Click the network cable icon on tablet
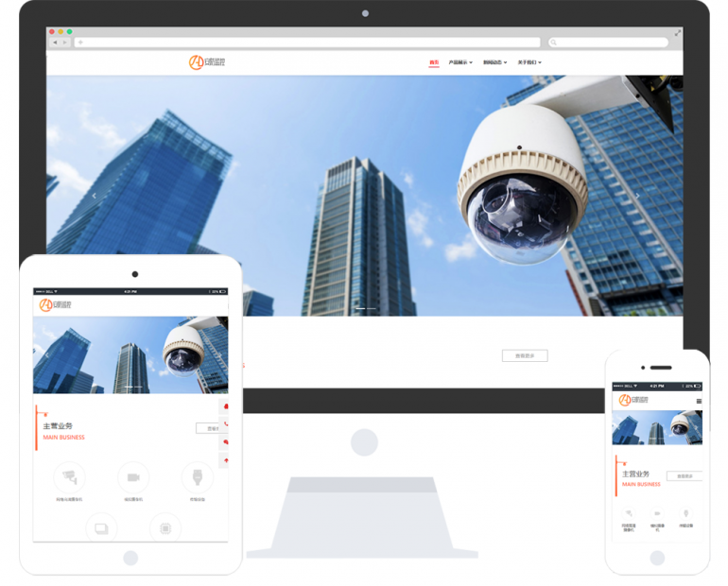 197,476
